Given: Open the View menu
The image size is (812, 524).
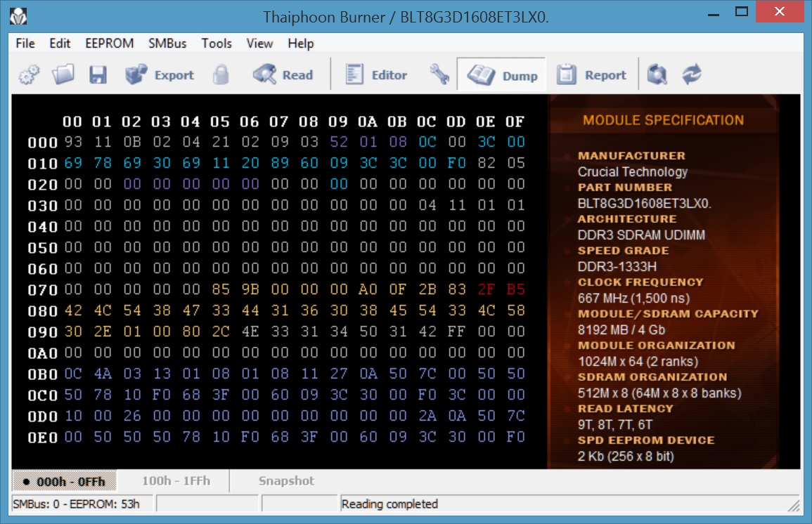Looking at the screenshot, I should [259, 44].
